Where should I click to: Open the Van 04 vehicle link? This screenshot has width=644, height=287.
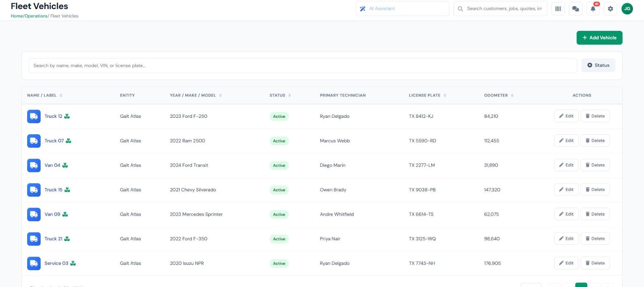click(x=52, y=165)
